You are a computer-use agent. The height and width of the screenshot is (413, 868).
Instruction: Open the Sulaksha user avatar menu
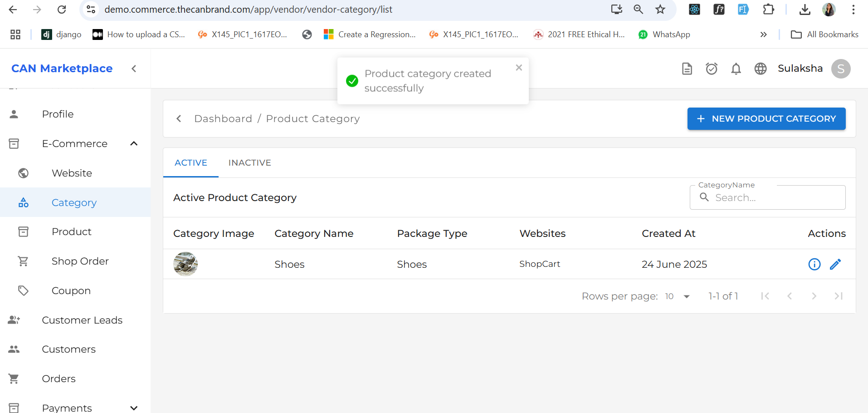point(841,69)
